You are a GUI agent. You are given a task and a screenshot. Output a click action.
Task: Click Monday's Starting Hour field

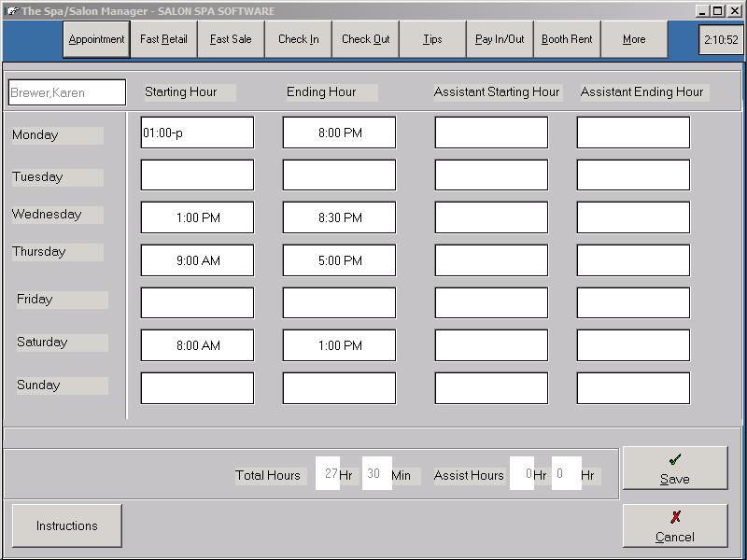point(197,133)
